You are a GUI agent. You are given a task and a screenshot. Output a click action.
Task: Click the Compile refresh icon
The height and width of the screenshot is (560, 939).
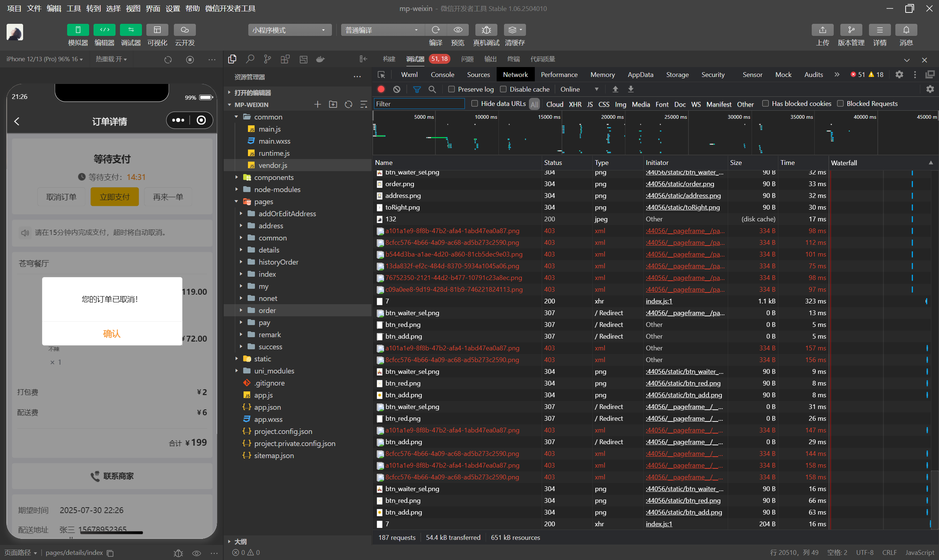[435, 30]
